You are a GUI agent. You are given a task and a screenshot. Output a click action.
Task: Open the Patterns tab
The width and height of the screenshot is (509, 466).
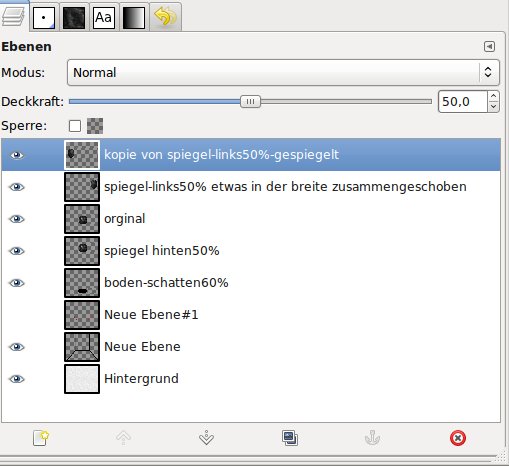click(74, 18)
